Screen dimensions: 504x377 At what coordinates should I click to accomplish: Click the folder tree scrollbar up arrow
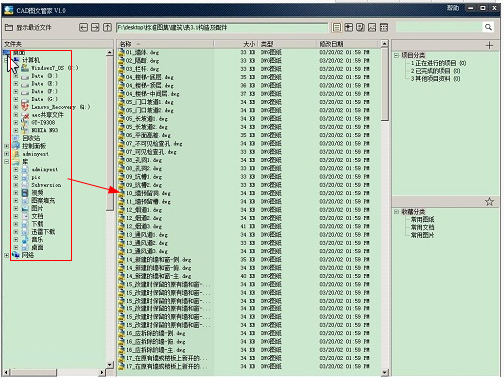point(110,53)
